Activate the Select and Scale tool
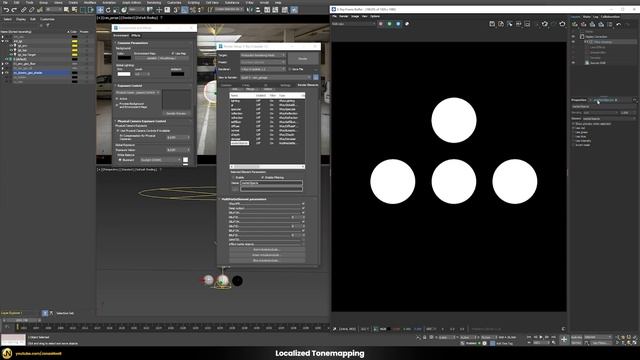This screenshot has height=360, width=640. point(116,10)
